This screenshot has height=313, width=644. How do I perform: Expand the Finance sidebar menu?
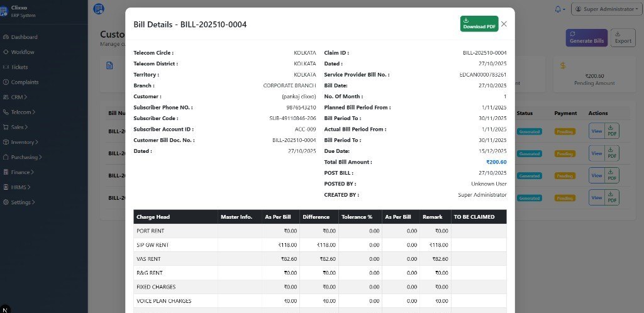(x=23, y=172)
